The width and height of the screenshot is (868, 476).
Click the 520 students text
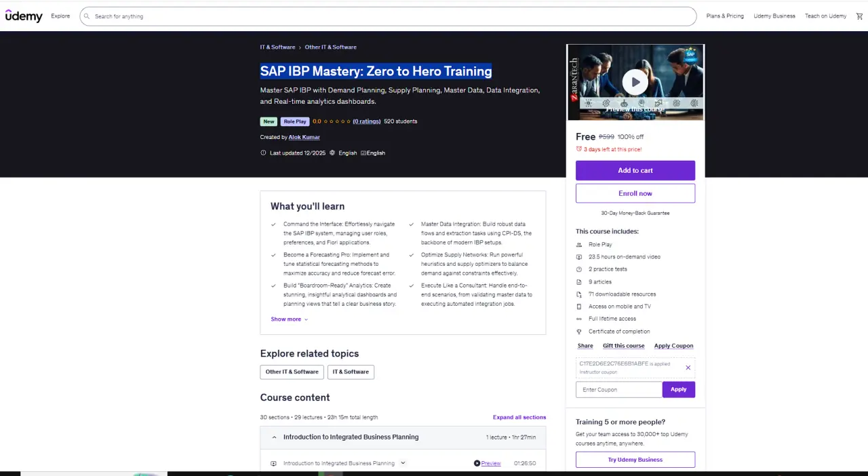[401, 121]
